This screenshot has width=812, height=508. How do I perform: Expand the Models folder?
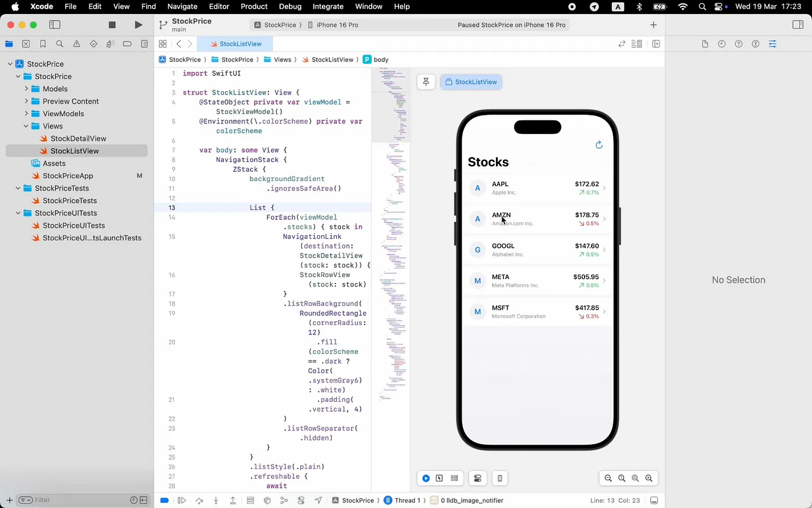pyautogui.click(x=26, y=89)
